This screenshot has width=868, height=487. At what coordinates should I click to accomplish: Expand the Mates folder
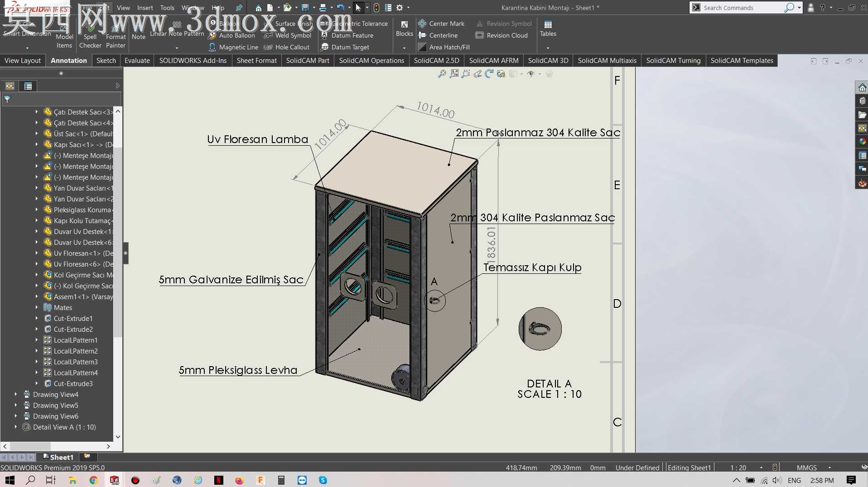click(x=37, y=307)
